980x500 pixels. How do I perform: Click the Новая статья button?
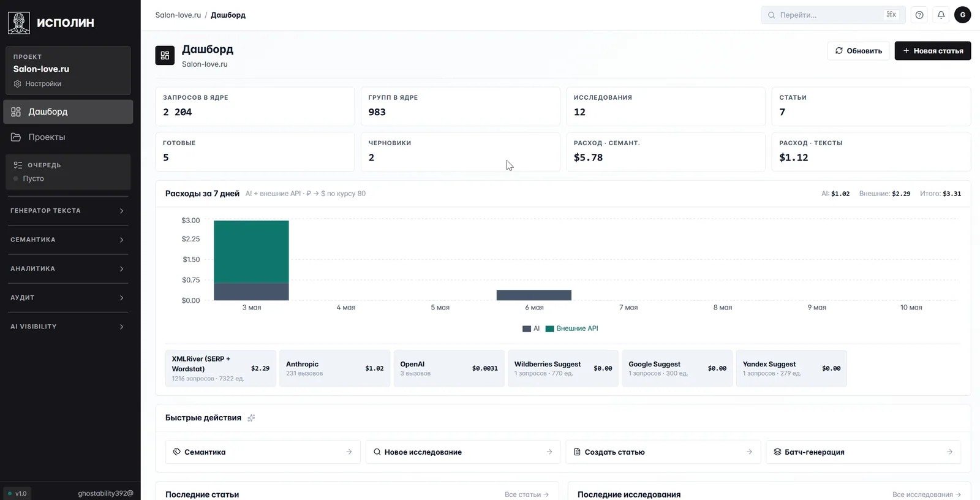pos(933,51)
